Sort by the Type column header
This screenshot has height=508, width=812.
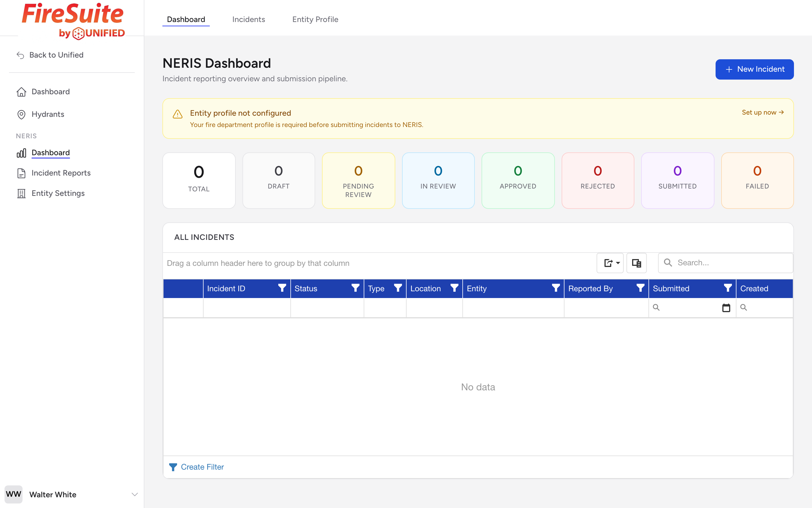[x=385, y=289]
